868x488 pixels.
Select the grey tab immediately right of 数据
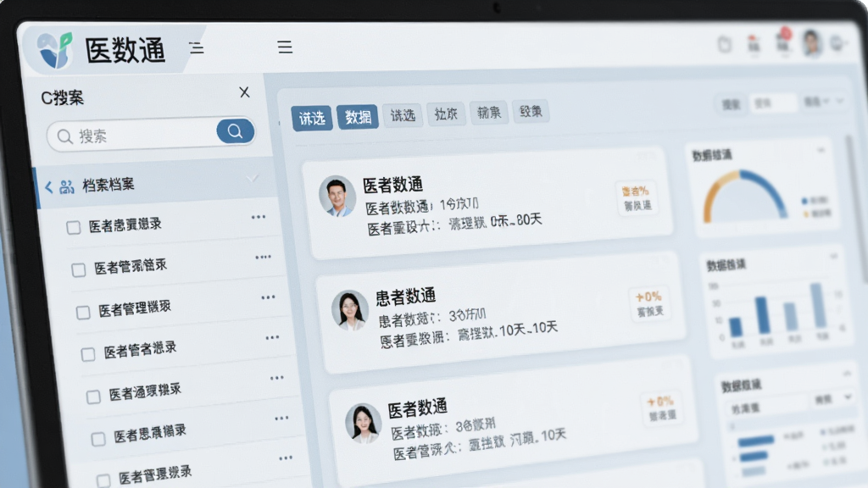coord(403,115)
